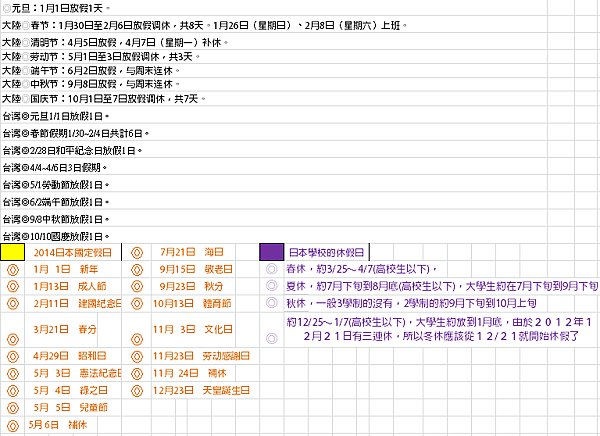The height and width of the screenshot is (436, 600).
Task: Select the 春休，約3/25~4/7 text
Action: coord(362,269)
